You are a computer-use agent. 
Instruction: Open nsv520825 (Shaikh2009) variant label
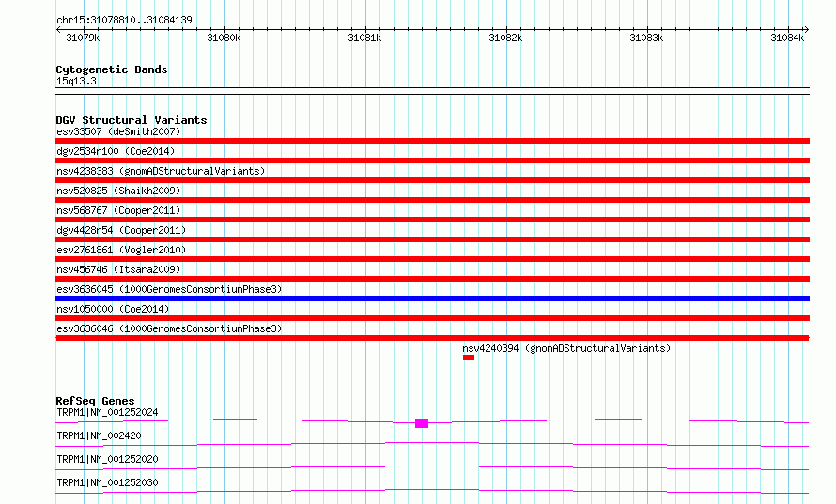[118, 191]
